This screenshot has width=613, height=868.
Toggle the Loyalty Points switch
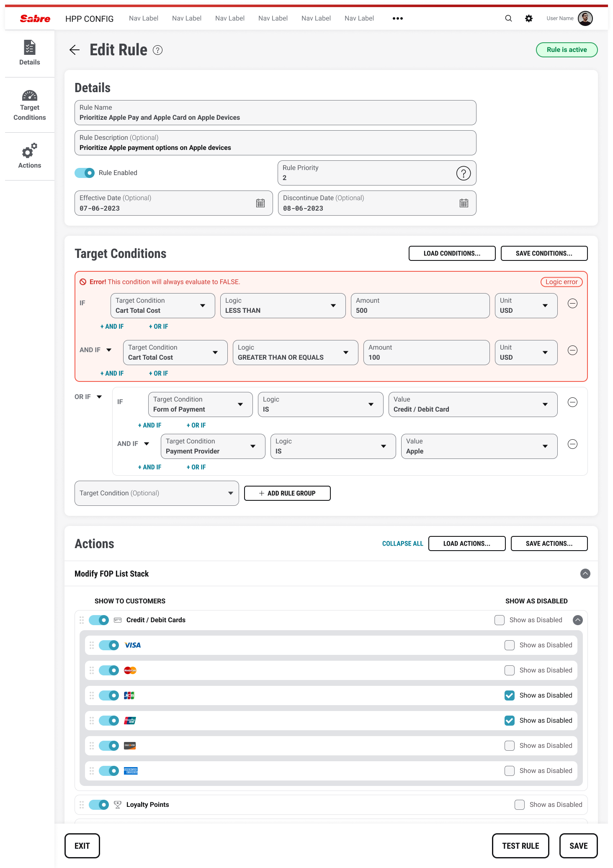point(99,805)
